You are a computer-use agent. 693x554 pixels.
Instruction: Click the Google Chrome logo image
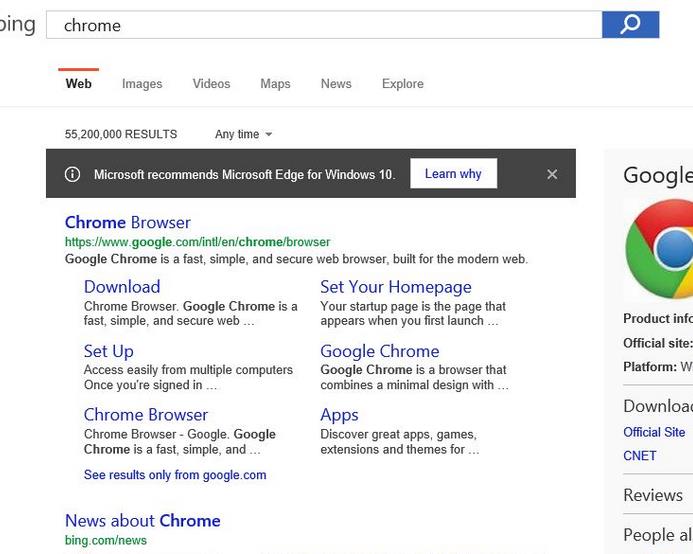pyautogui.click(x=659, y=248)
